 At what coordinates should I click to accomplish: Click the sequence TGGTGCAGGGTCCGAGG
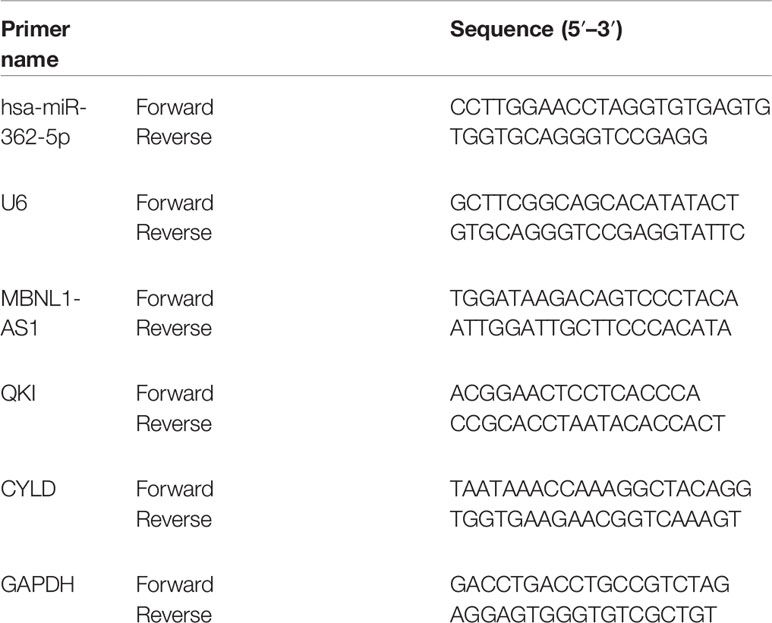pos(579,137)
